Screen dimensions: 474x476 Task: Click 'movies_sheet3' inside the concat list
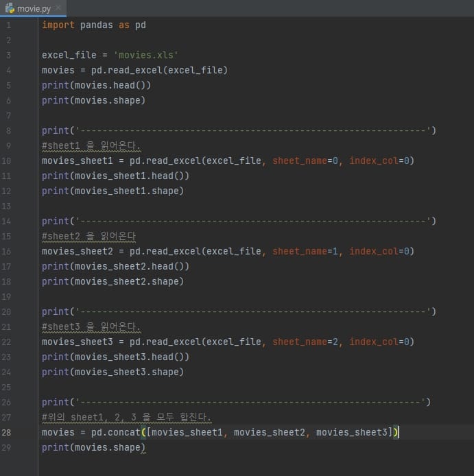352,432
